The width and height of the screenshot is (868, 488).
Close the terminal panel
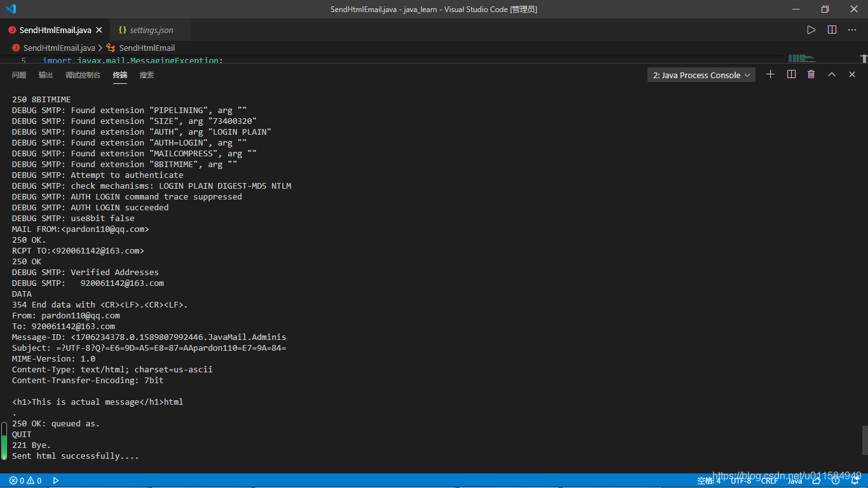coord(852,74)
